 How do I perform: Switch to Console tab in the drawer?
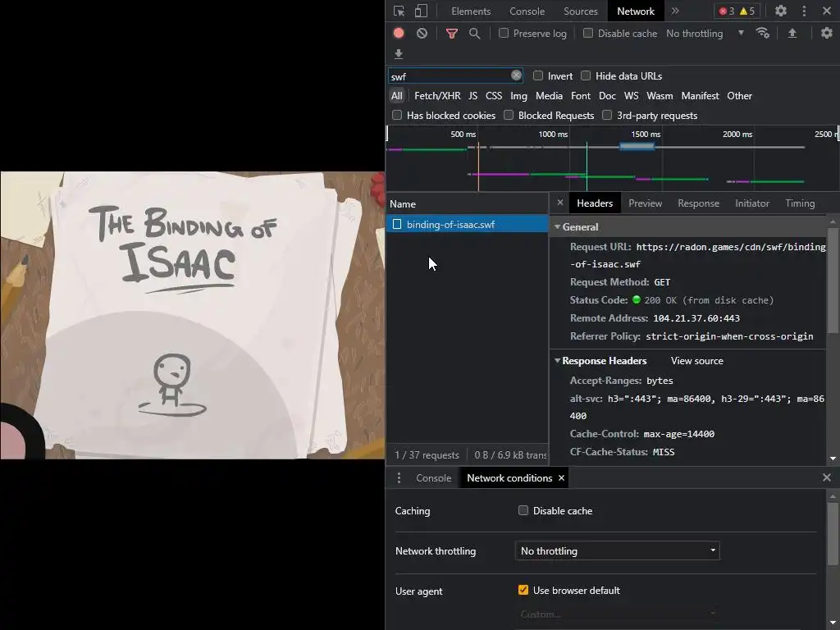pos(433,478)
